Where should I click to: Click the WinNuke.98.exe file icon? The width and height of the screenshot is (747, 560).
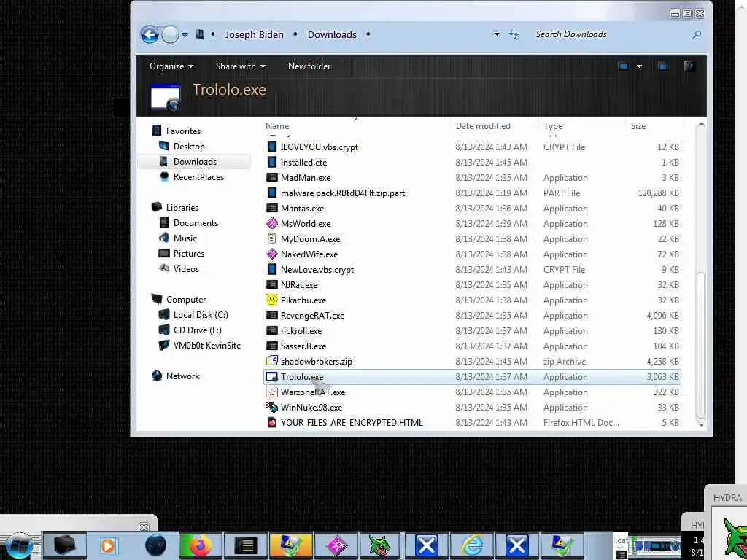pos(271,407)
